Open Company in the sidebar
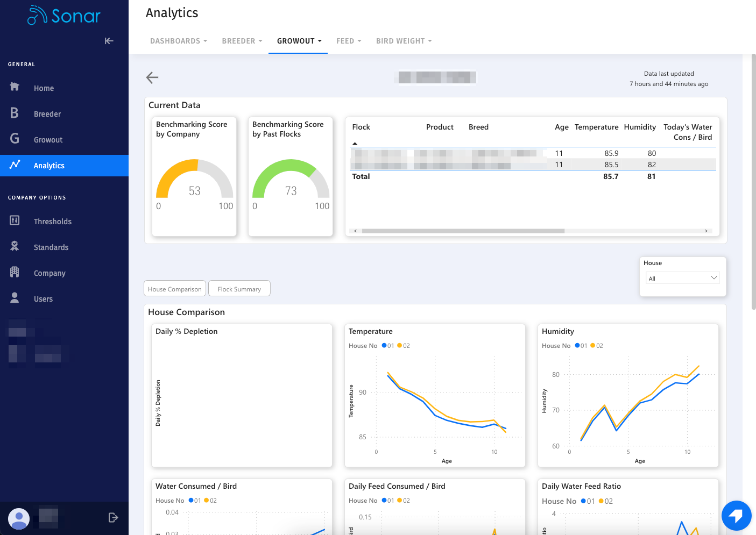The width and height of the screenshot is (756, 535). pos(50,273)
